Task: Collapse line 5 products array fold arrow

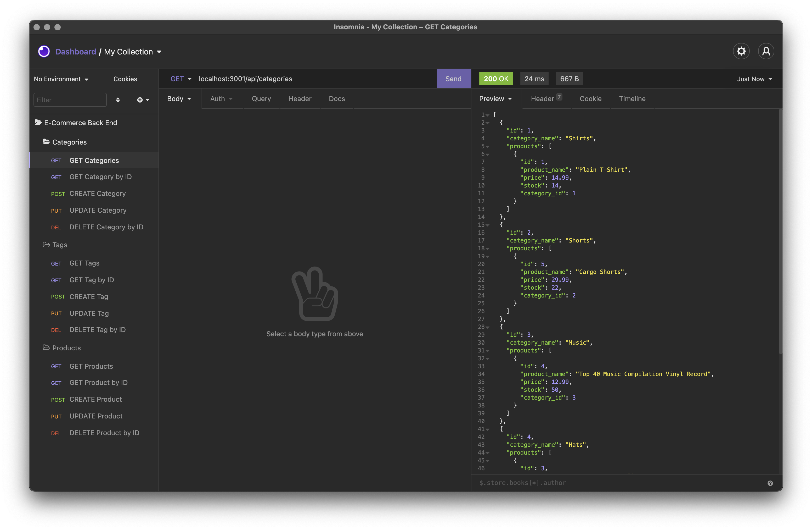Action: [x=488, y=146]
